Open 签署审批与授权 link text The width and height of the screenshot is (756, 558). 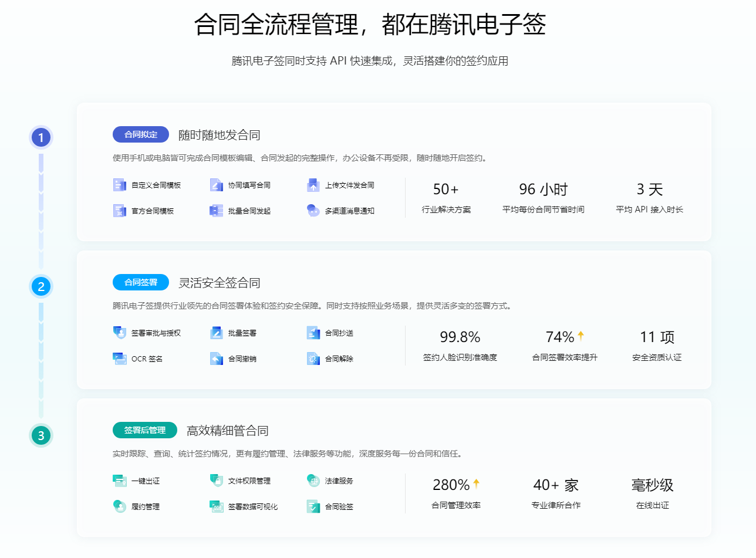click(x=156, y=333)
